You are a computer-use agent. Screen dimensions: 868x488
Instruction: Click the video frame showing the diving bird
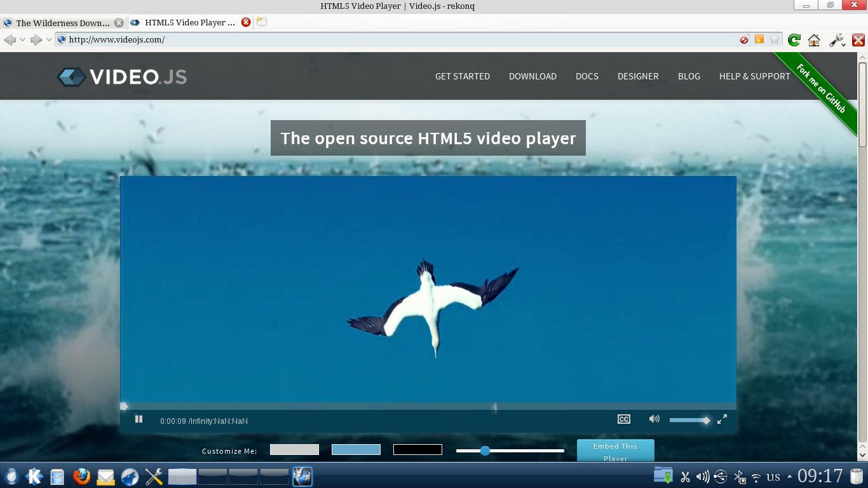(x=428, y=289)
